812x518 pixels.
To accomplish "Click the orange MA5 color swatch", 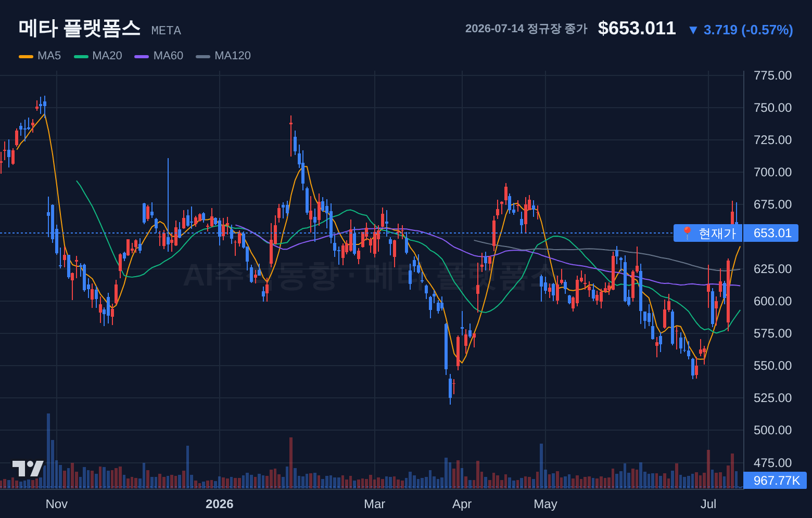I will pyautogui.click(x=26, y=56).
